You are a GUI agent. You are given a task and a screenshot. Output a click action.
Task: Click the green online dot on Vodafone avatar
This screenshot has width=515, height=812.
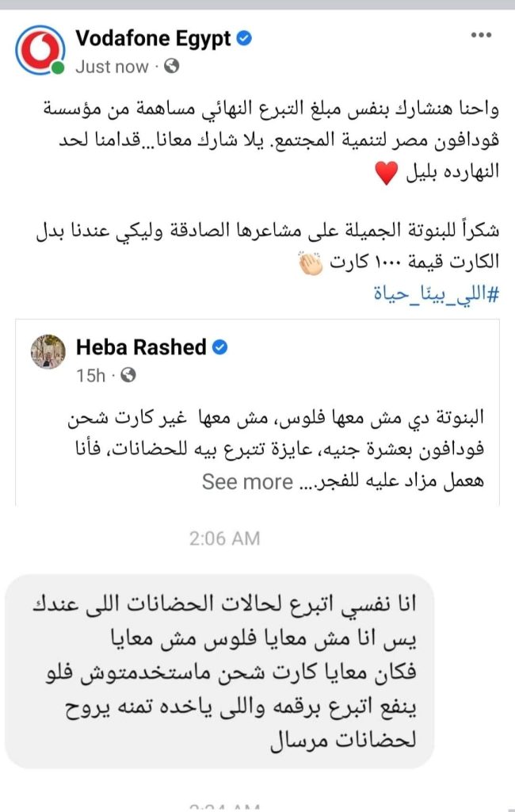tap(58, 68)
